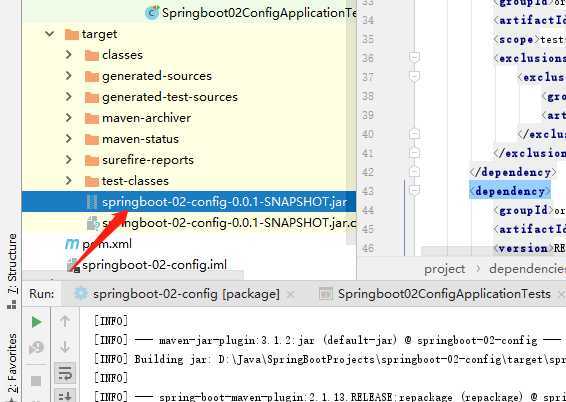Toggle code fold marker on line 37

(x=415, y=76)
